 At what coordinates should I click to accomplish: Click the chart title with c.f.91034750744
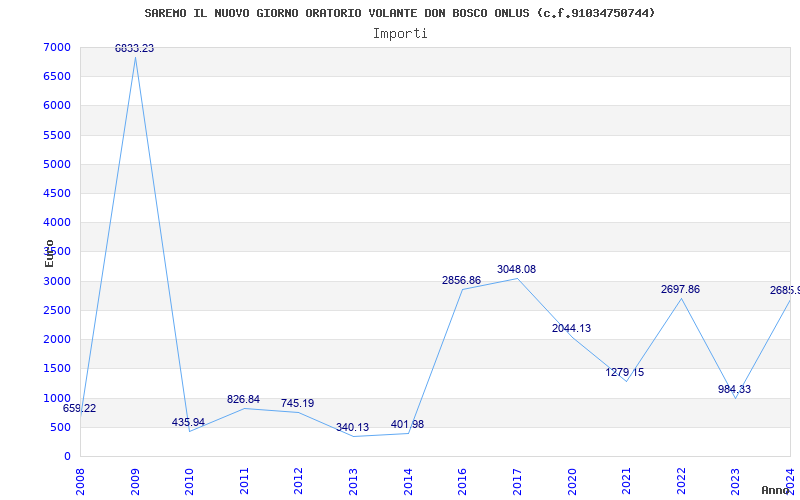[399, 13]
